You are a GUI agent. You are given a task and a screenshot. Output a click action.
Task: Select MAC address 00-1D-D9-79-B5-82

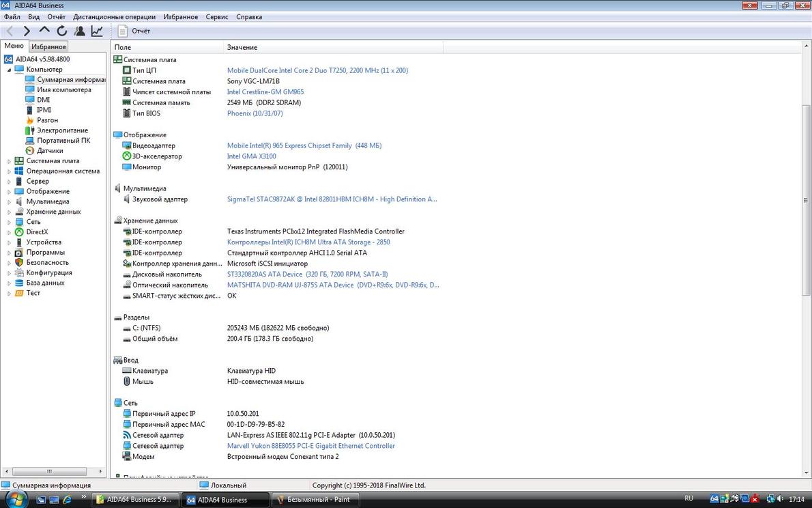click(256, 424)
